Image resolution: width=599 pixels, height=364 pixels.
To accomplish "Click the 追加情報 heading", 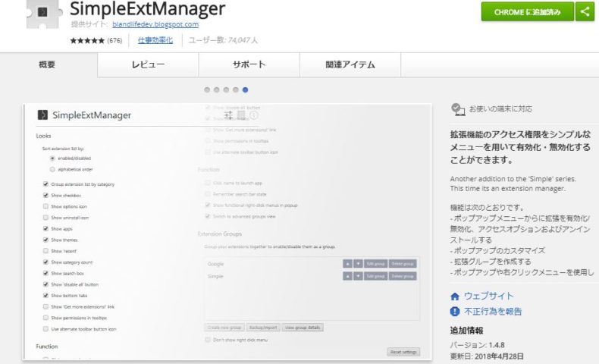I will 466,331.
